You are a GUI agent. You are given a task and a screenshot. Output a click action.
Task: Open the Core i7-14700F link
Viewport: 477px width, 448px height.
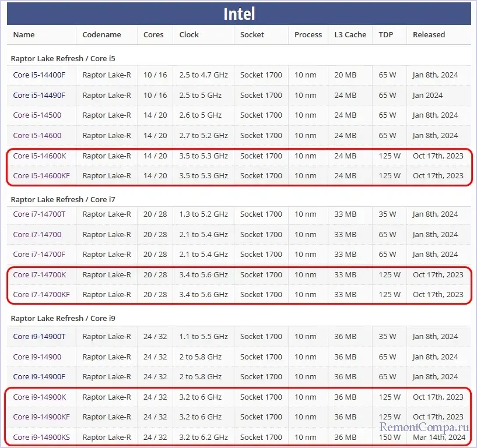[39, 254]
